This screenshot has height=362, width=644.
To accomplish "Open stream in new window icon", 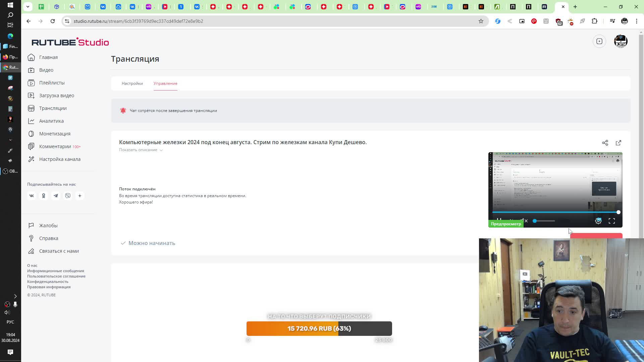I will coord(618,143).
